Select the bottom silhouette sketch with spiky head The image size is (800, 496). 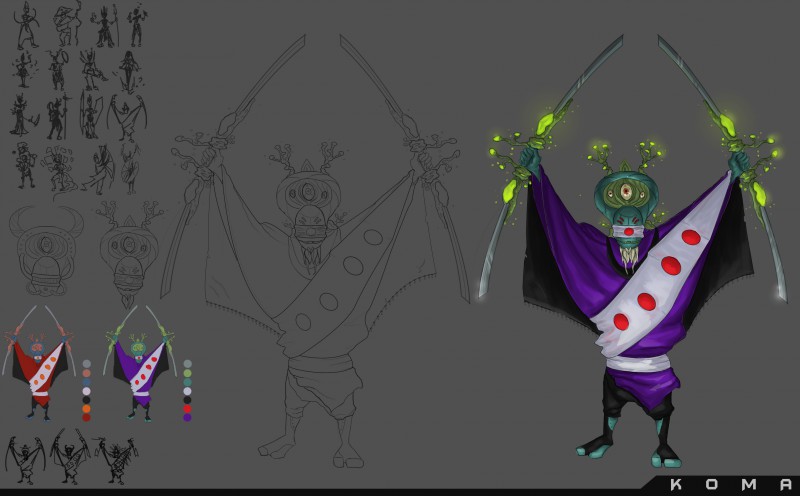coord(116,459)
